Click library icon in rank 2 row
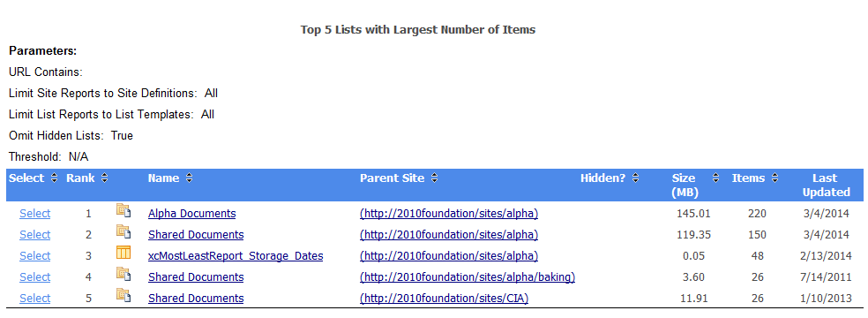This screenshot has height=318, width=868. click(x=123, y=231)
